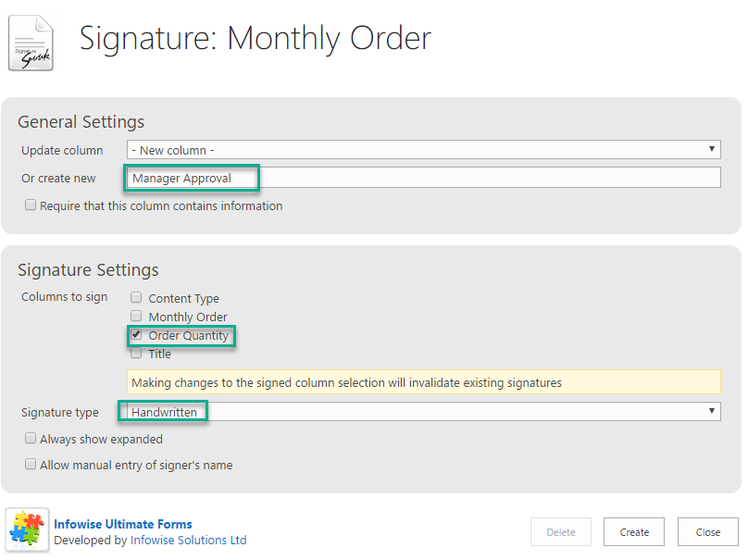The image size is (748, 560).
Task: Open the Infowise Ultimate Forms link
Action: point(123,524)
